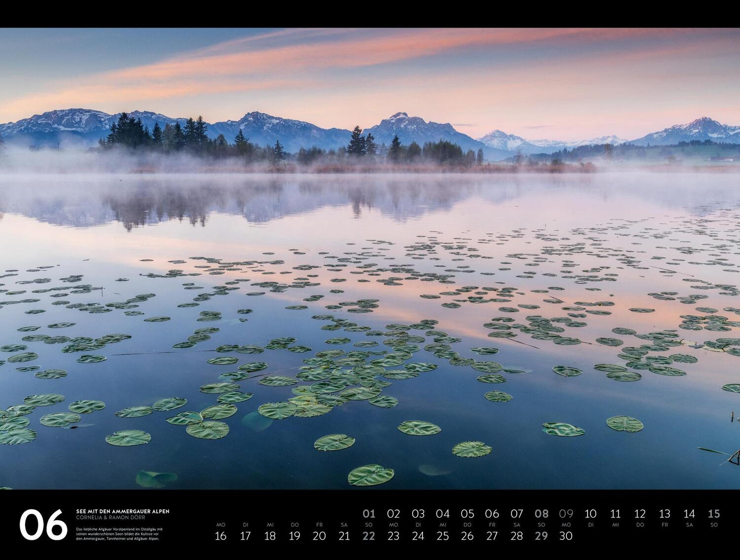The image size is (740, 560).
Task: Click the photographer credit 'CORNELIA & RAMON DÖRR'
Action: click(x=111, y=518)
